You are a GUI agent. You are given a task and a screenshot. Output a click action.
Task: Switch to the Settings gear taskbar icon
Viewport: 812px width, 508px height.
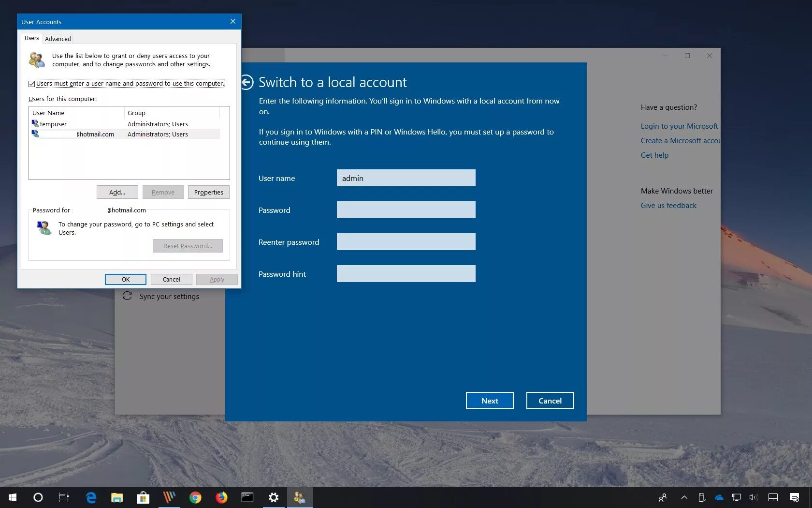click(x=274, y=497)
